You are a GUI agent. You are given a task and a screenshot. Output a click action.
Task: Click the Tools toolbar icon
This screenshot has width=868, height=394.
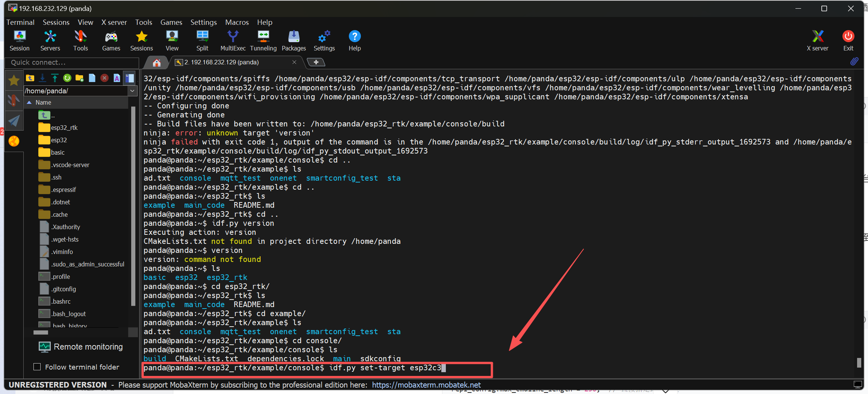pyautogui.click(x=80, y=41)
